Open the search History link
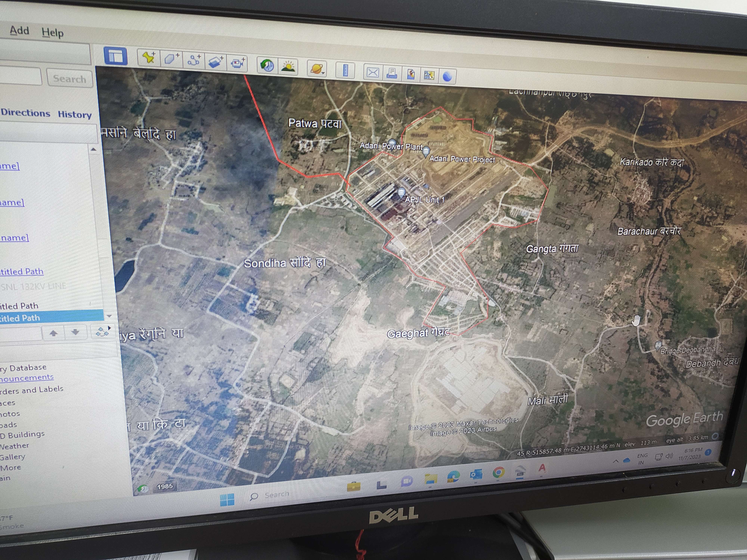Viewport: 747px width, 560px height. point(75,114)
